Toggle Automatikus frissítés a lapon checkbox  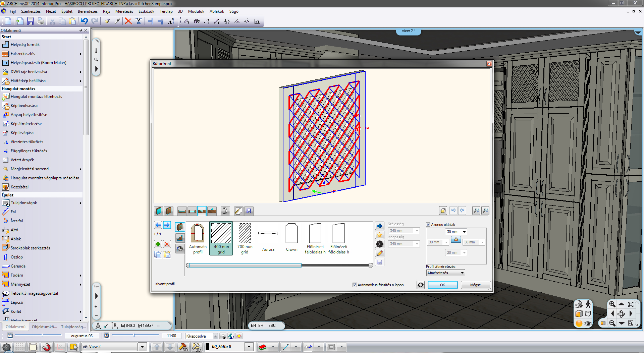coord(355,285)
